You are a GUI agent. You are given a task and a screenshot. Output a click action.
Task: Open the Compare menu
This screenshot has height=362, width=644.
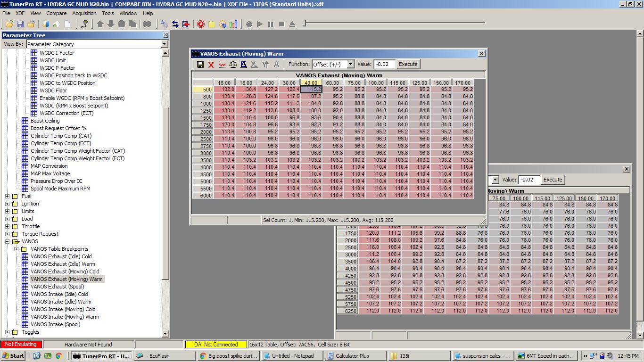point(56,13)
